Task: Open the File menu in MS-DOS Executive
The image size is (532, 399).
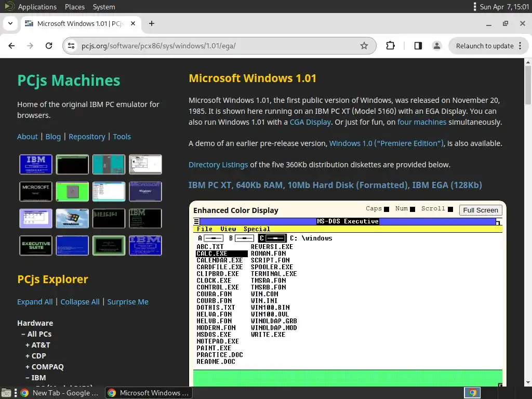Action: click(205, 229)
